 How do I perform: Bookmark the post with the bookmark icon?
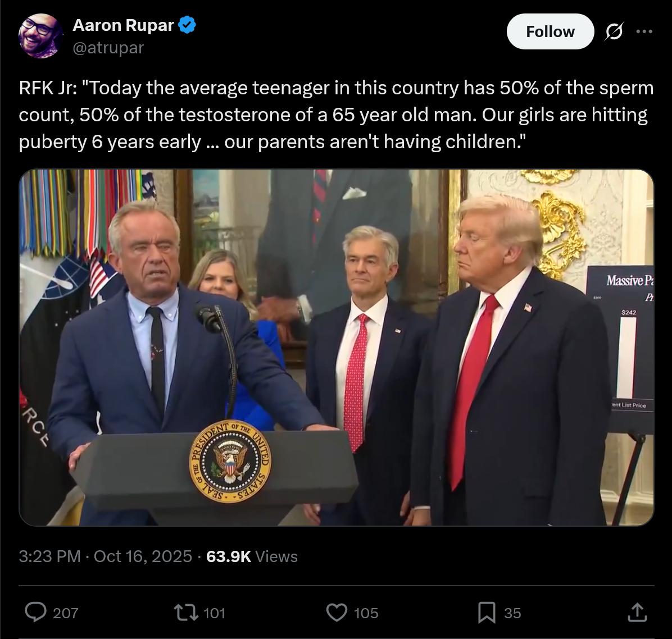(487, 613)
